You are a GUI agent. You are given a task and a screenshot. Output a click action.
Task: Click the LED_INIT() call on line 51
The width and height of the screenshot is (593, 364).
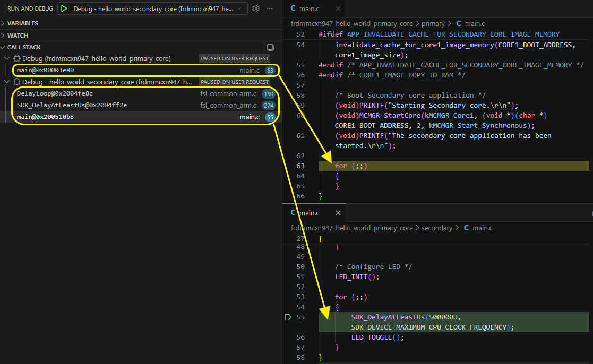click(x=357, y=276)
